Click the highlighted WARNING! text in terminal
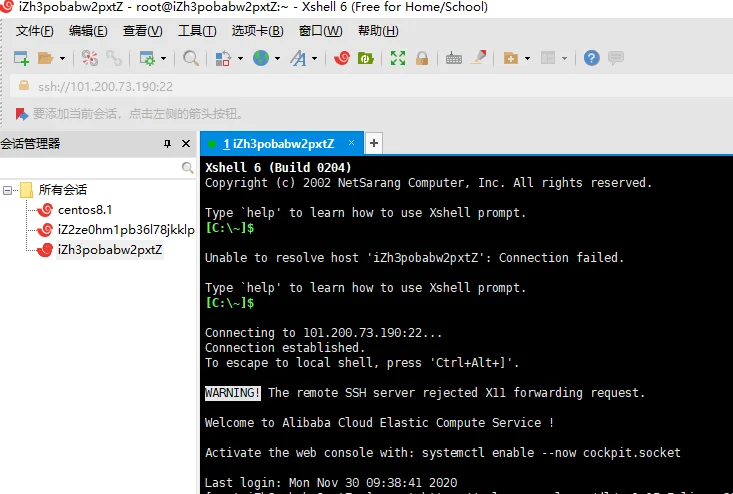The image size is (733, 494). click(232, 393)
